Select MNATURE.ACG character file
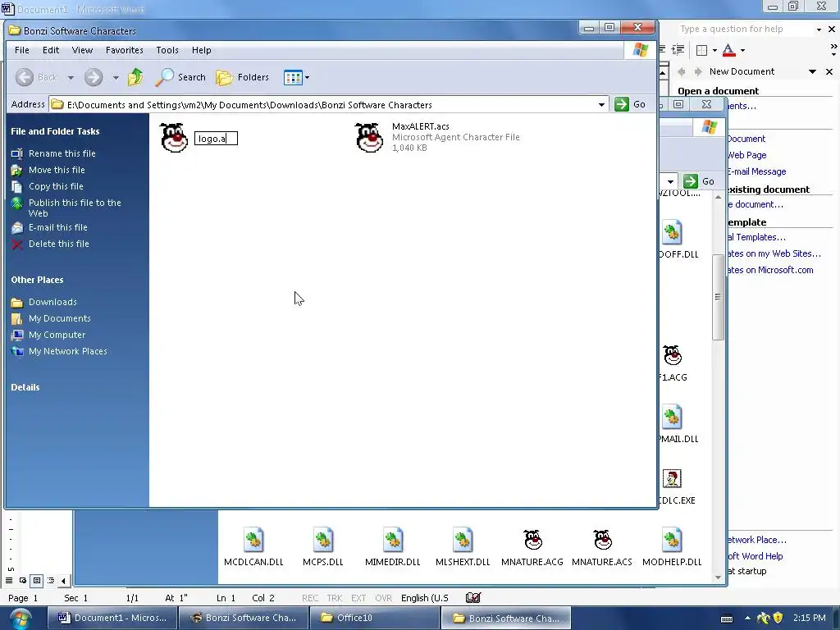This screenshot has width=840, height=630. coord(532,547)
